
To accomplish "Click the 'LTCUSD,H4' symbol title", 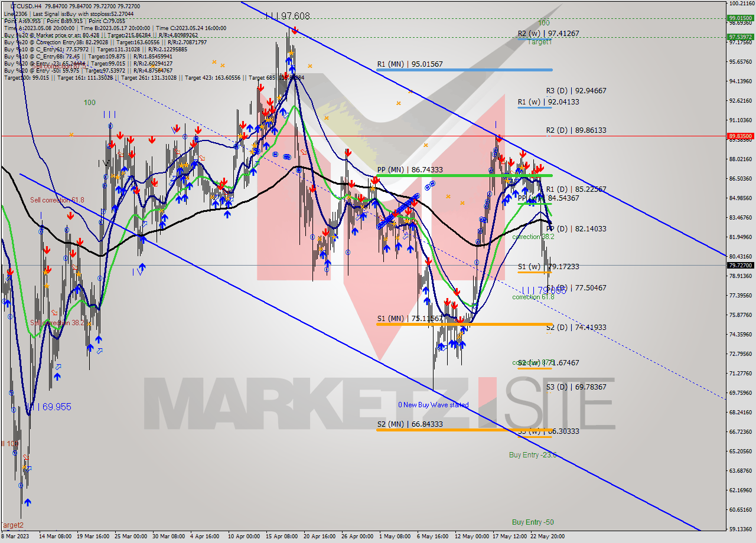I will tap(25, 6).
